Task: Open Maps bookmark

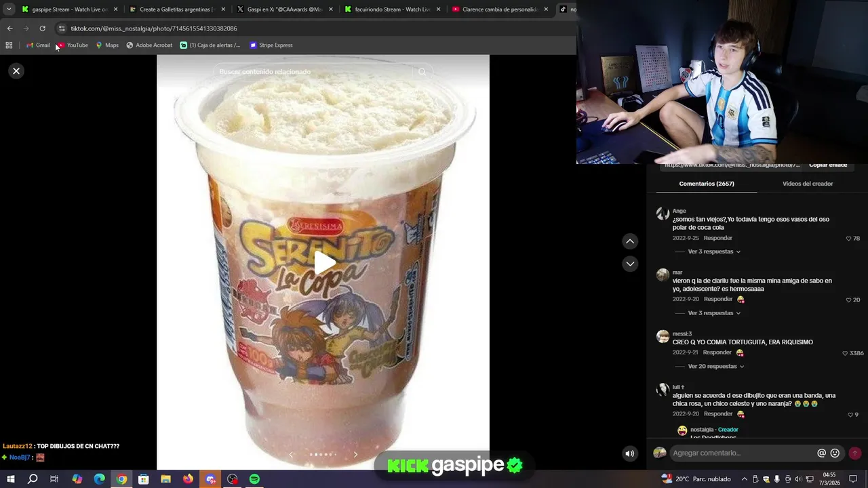Action: pos(107,45)
